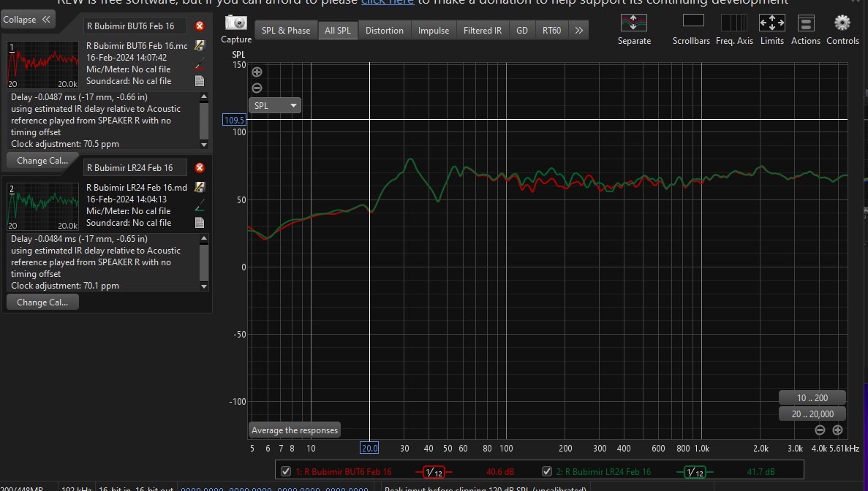Zoom out the SPL vertical axis
Image resolution: width=868 pixels, height=491 pixels.
pos(257,88)
